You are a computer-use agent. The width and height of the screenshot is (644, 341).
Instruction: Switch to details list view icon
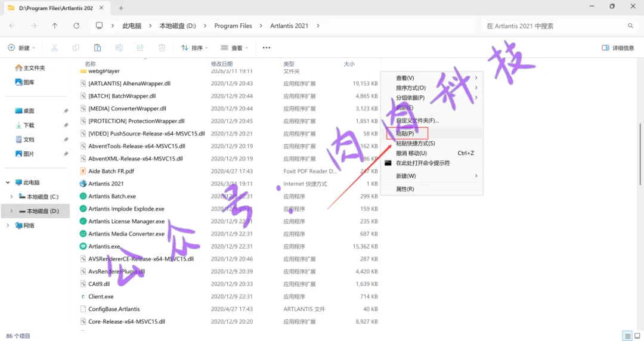coord(627,336)
